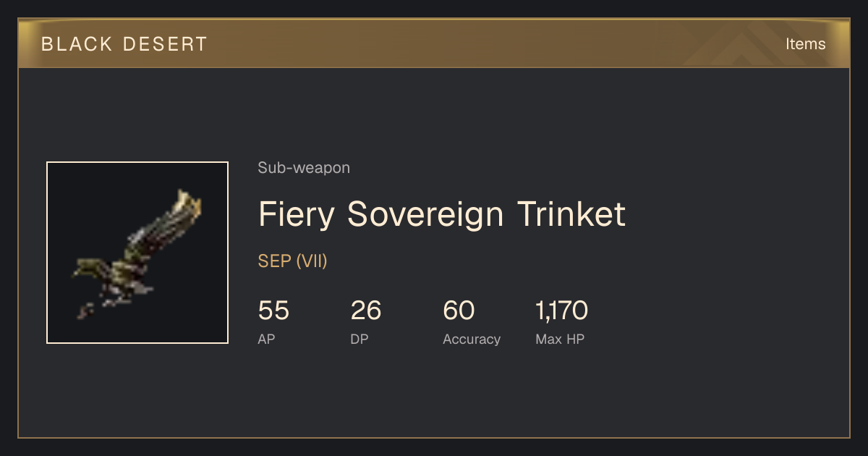This screenshot has height=456, width=868.
Task: Click the word BLACK in the header title
Action: click(67, 44)
